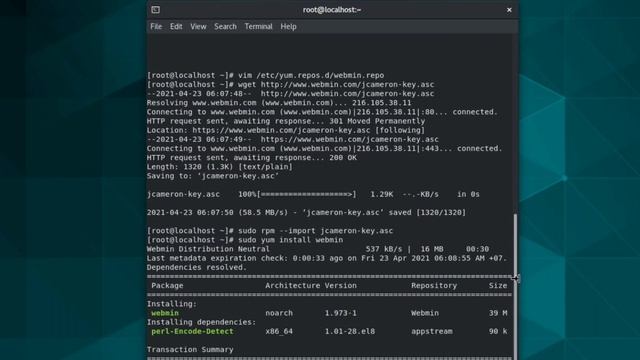Open the View menu
Screen dimensions: 640x360
tap(198, 27)
